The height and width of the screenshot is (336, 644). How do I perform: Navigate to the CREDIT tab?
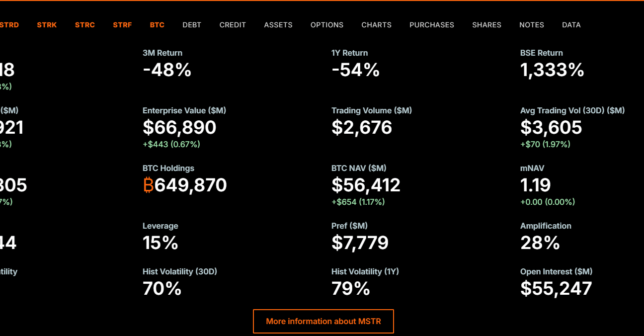(x=233, y=25)
